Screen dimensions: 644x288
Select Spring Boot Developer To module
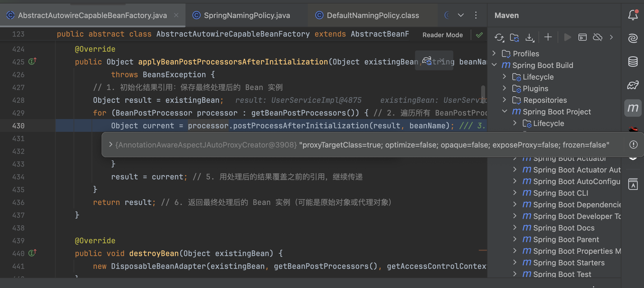[577, 216]
